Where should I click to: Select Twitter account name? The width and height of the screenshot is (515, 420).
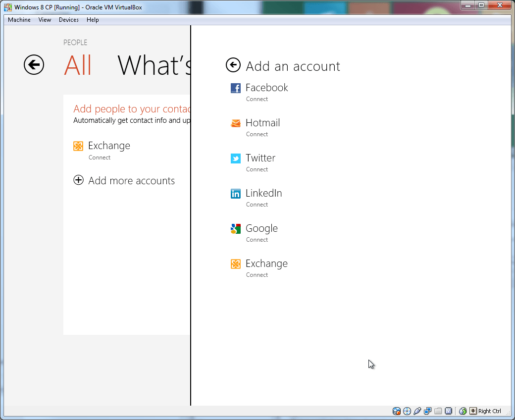pyautogui.click(x=260, y=158)
